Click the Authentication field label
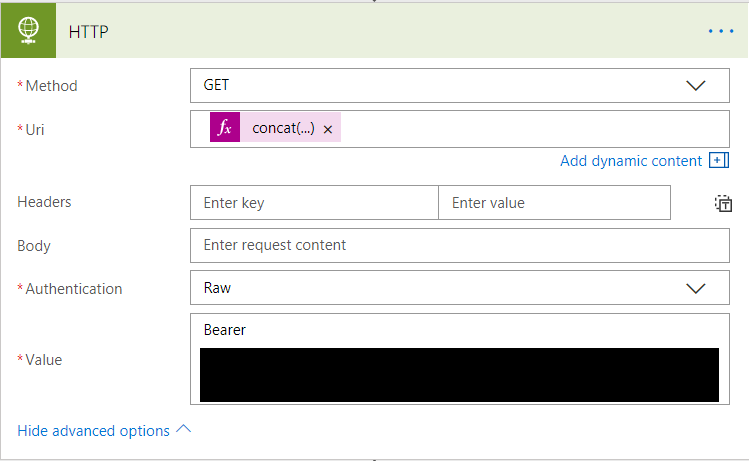 click(x=74, y=289)
